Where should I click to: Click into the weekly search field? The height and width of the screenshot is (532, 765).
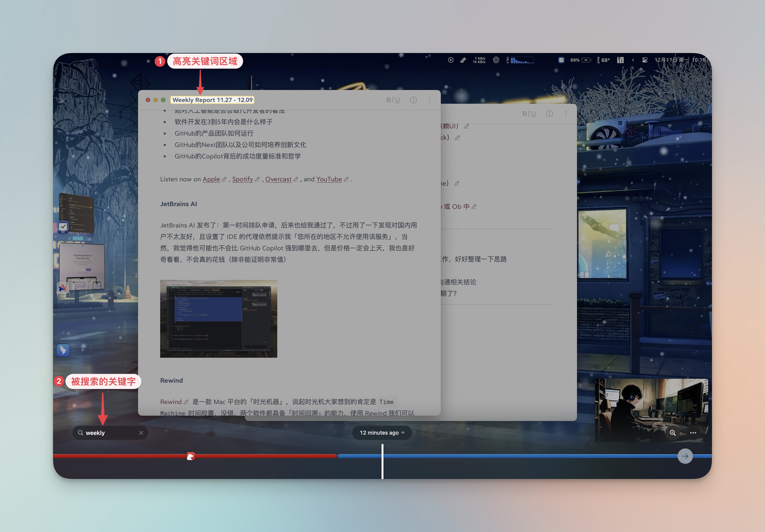point(110,433)
